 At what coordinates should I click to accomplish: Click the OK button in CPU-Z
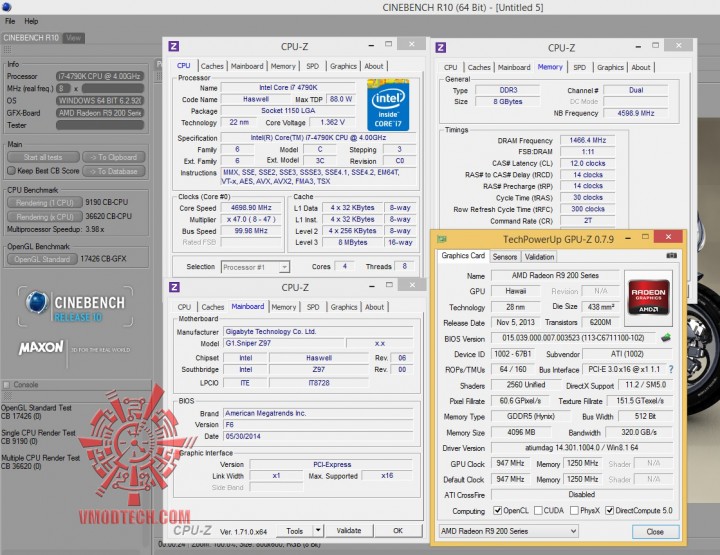pos(398,530)
